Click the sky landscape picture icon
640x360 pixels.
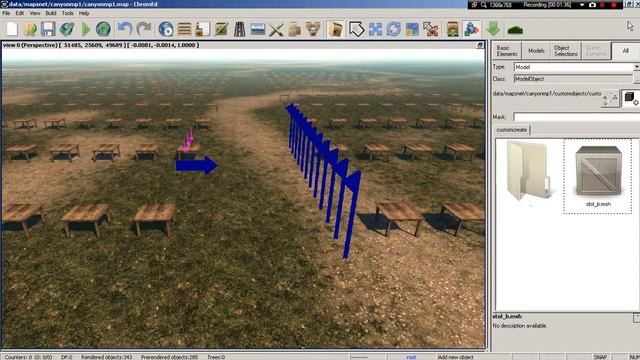pos(258,29)
